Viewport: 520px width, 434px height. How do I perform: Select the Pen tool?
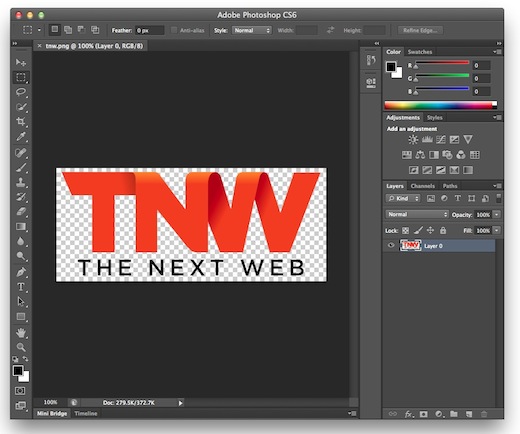[21, 272]
